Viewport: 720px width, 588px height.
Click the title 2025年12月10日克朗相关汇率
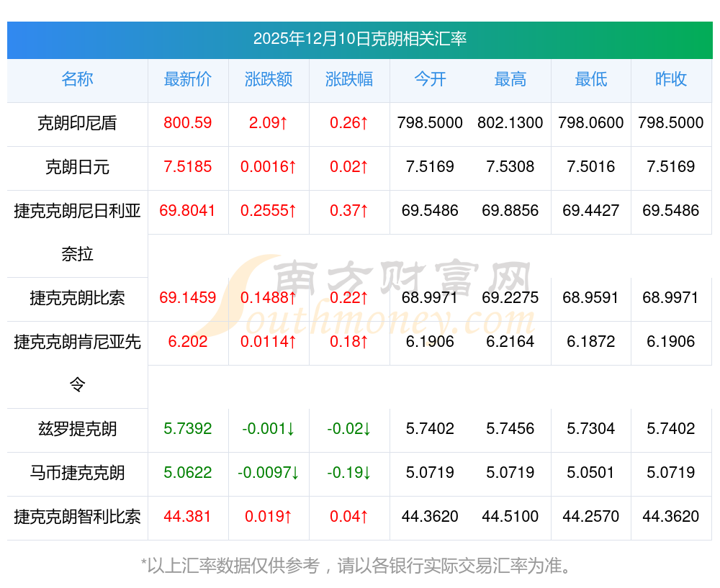(x=360, y=39)
